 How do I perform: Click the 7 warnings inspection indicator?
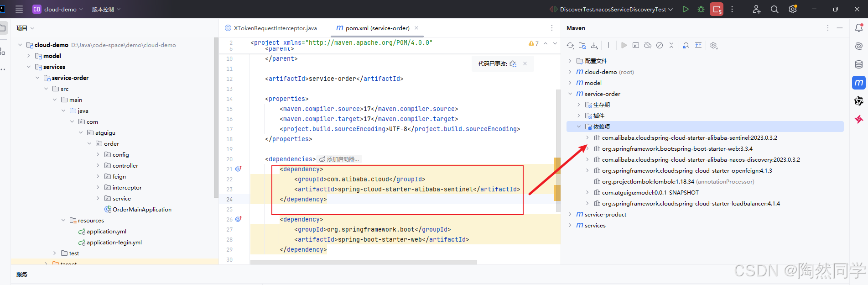click(x=534, y=43)
